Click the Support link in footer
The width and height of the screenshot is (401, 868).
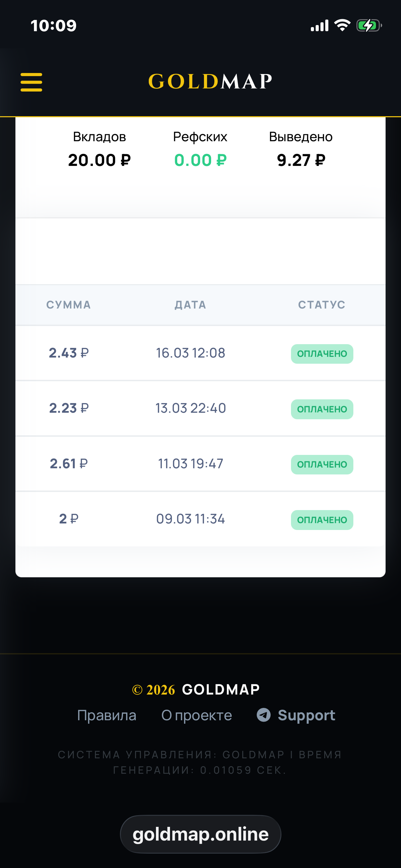click(306, 715)
